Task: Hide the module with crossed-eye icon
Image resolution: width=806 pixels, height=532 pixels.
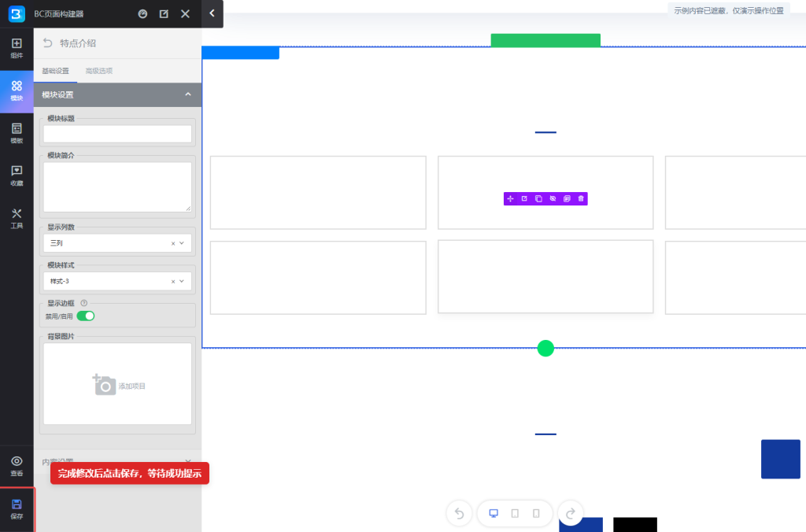Action: click(x=553, y=199)
